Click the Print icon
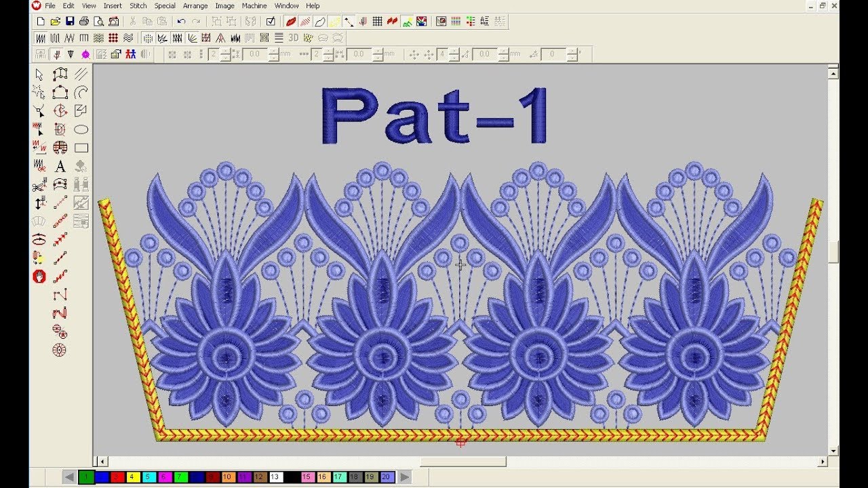 click(84, 22)
